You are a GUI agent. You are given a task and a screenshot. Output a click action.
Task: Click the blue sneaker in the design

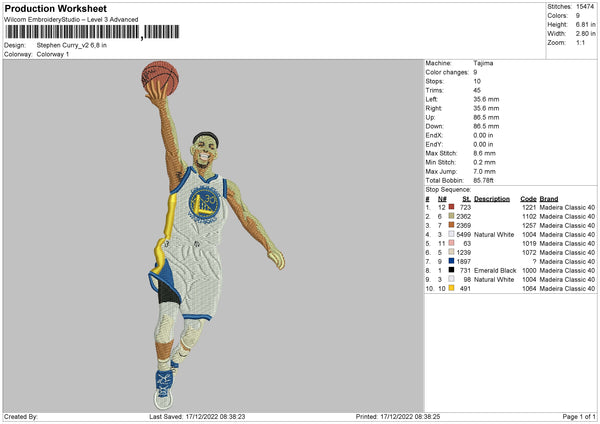click(x=165, y=383)
